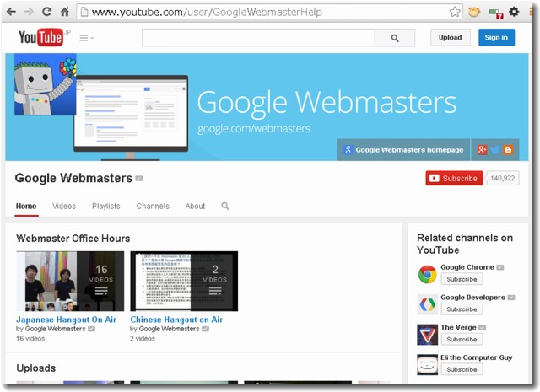The width and height of the screenshot is (540, 392).
Task: Open the Blogger icon in the banner
Action: (x=508, y=150)
